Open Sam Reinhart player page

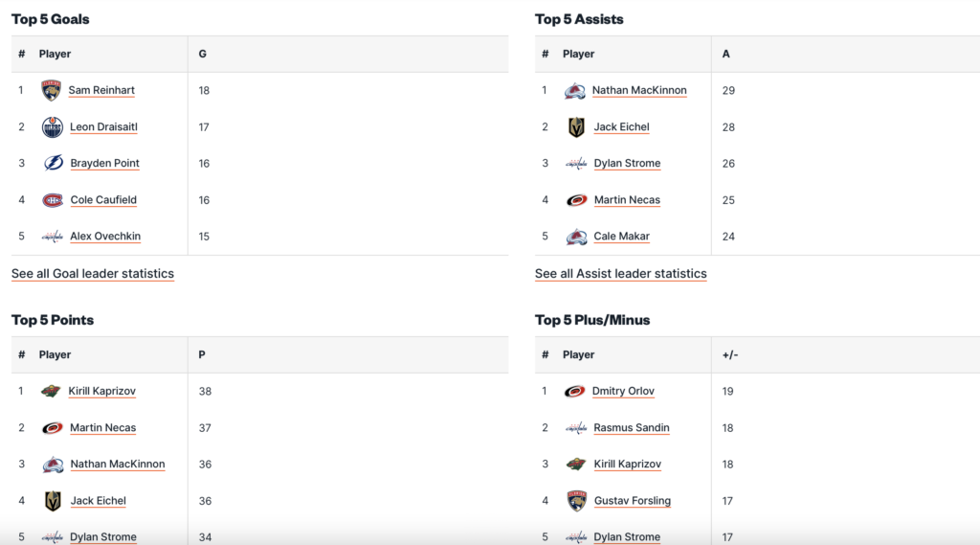[101, 91]
